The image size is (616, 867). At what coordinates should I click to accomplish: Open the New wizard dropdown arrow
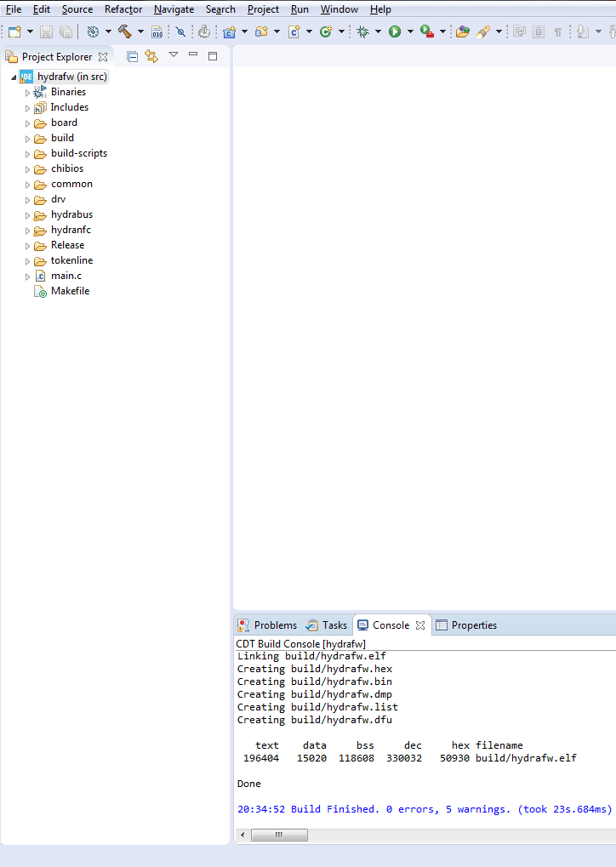point(30,31)
